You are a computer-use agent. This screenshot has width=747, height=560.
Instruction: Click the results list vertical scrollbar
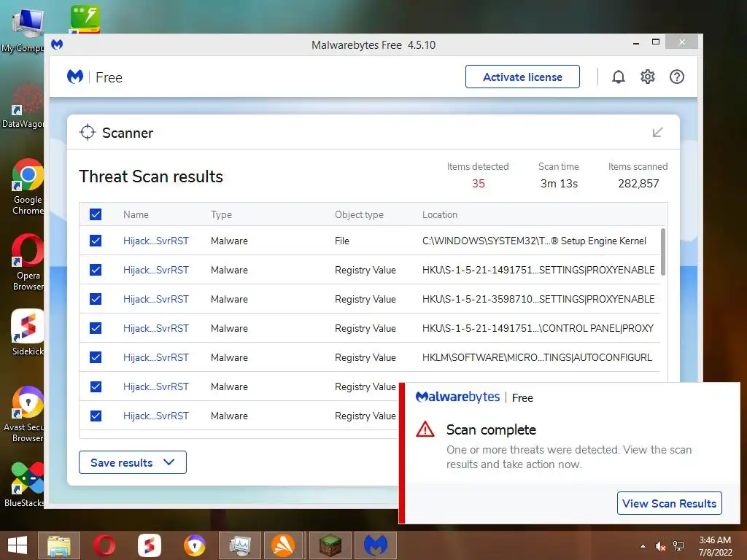coord(662,252)
